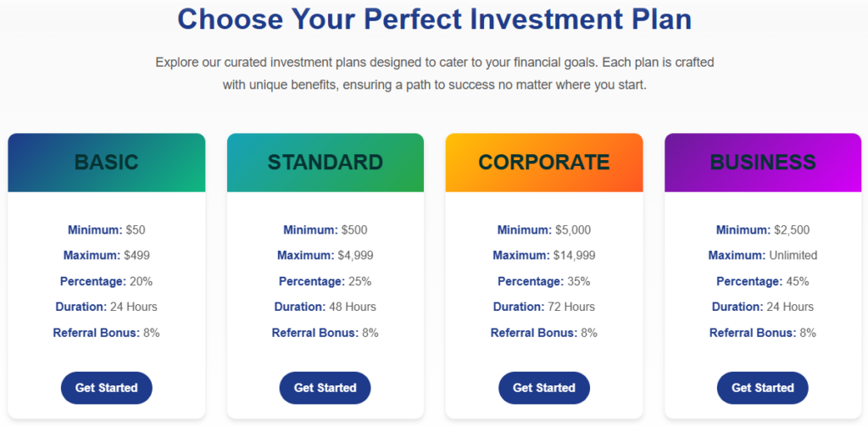Click Get Started under the Standard plan
This screenshot has width=868, height=426.
click(325, 388)
